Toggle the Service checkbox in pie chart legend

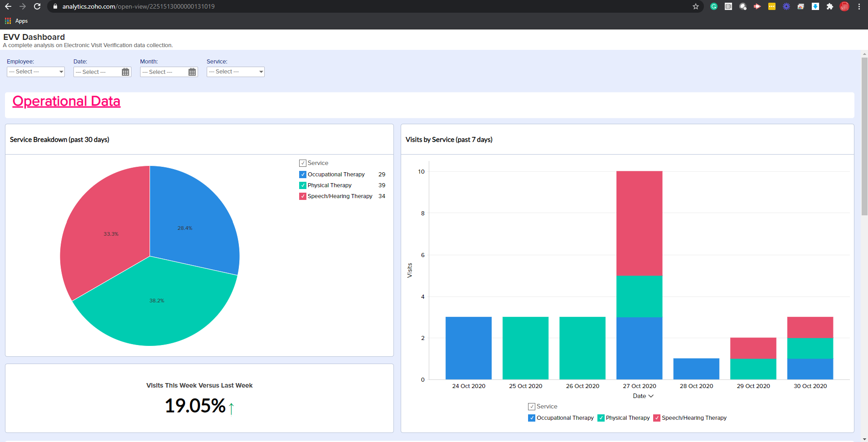[303, 163]
